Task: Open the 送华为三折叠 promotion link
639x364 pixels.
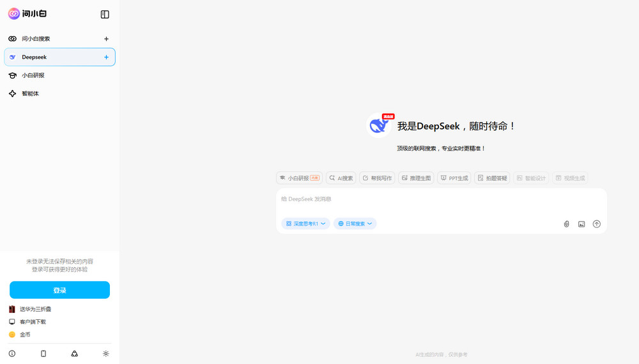Action: (30, 309)
